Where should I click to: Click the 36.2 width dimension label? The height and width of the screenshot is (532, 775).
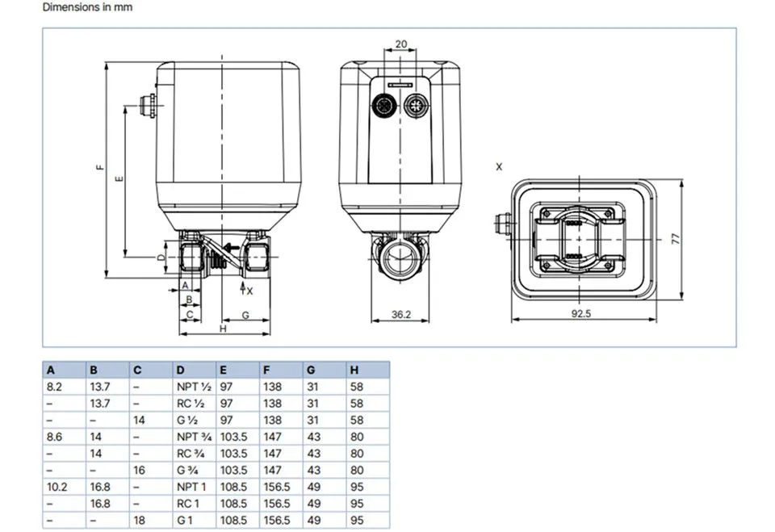[401, 314]
